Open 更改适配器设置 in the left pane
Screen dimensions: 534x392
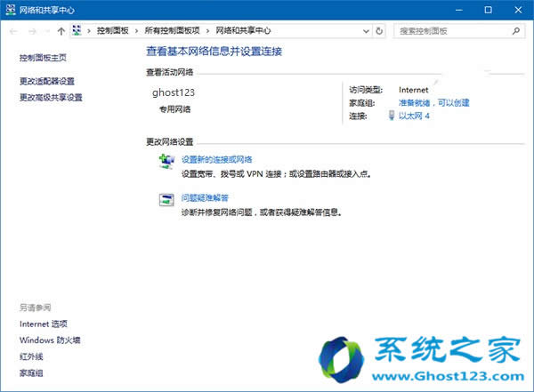click(47, 81)
